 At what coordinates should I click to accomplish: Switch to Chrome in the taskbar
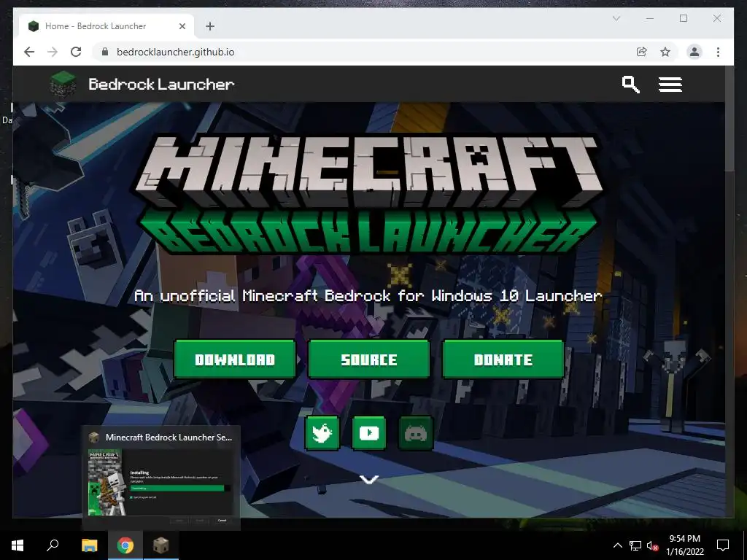point(125,545)
